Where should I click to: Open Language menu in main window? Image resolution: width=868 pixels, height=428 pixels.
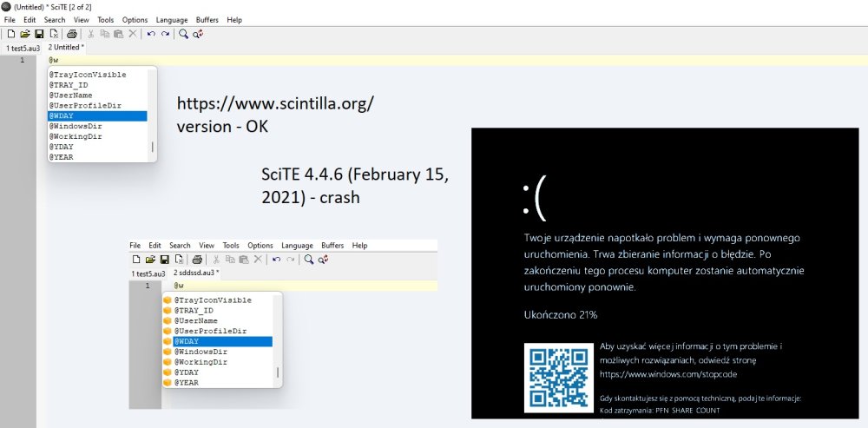172,20
